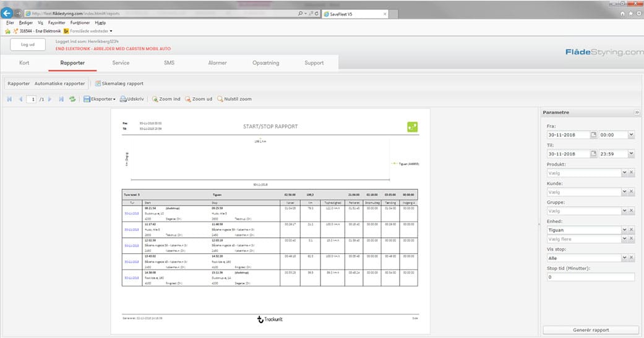
Task: Collapse the Parametre side panel
Action: pyautogui.click(x=637, y=113)
